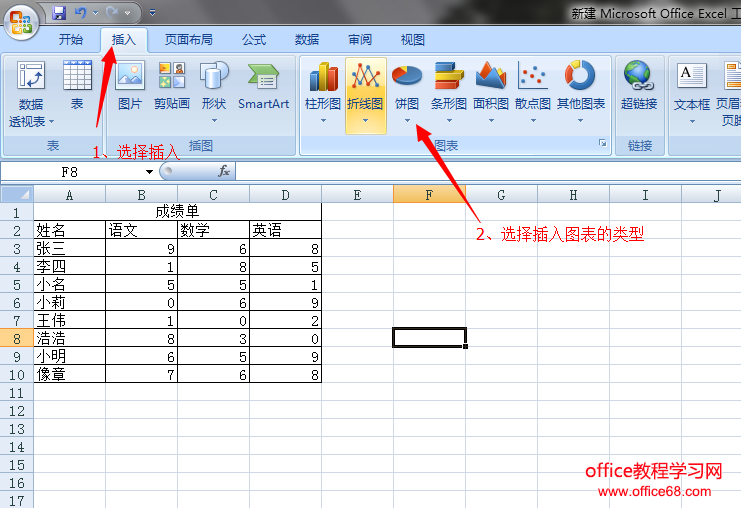Choose the 饼图 pie chart

pyautogui.click(x=407, y=95)
